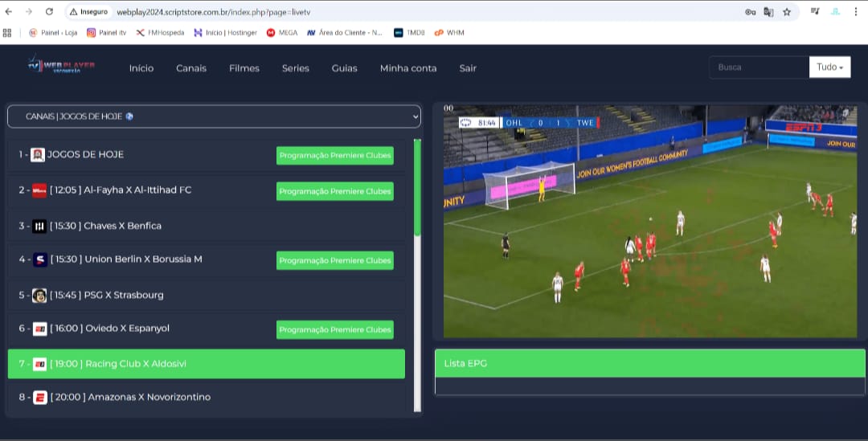Click into the Busca search field

point(759,67)
